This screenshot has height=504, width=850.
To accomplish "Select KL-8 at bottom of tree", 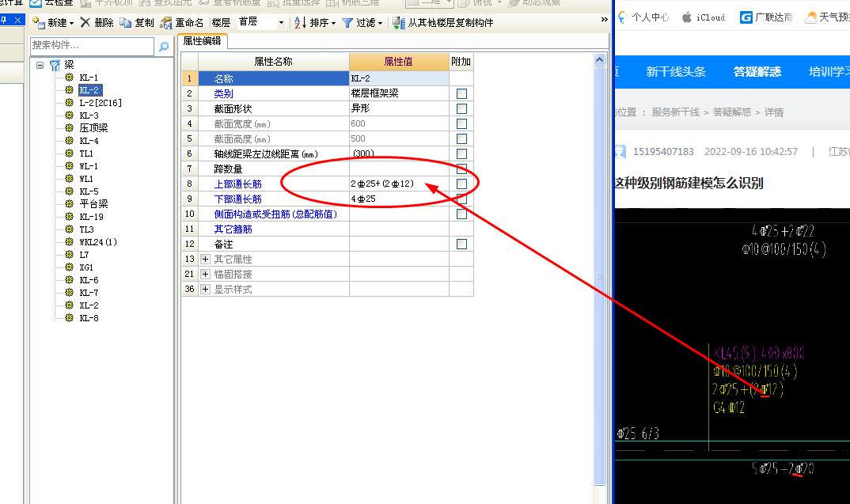I will pyautogui.click(x=89, y=317).
